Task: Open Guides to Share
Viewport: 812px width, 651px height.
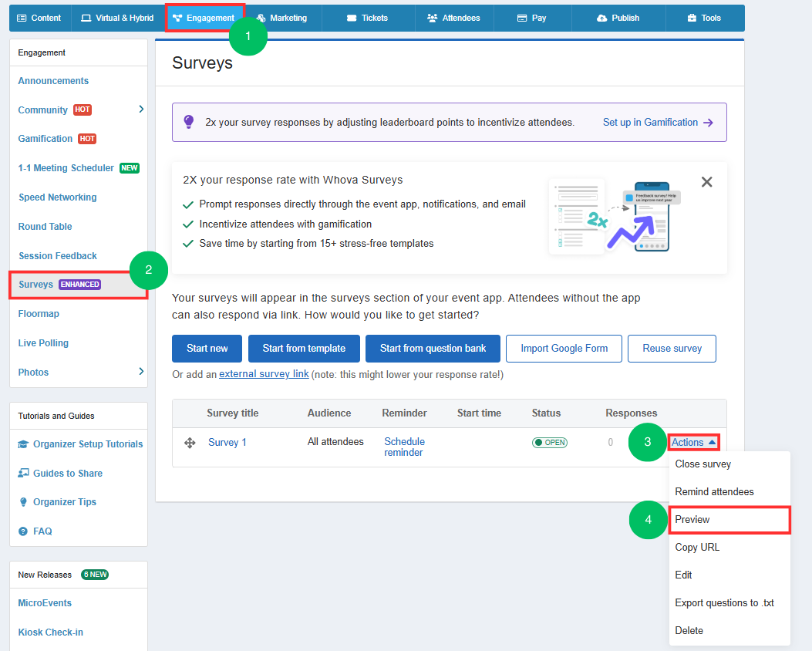Action: (x=68, y=474)
